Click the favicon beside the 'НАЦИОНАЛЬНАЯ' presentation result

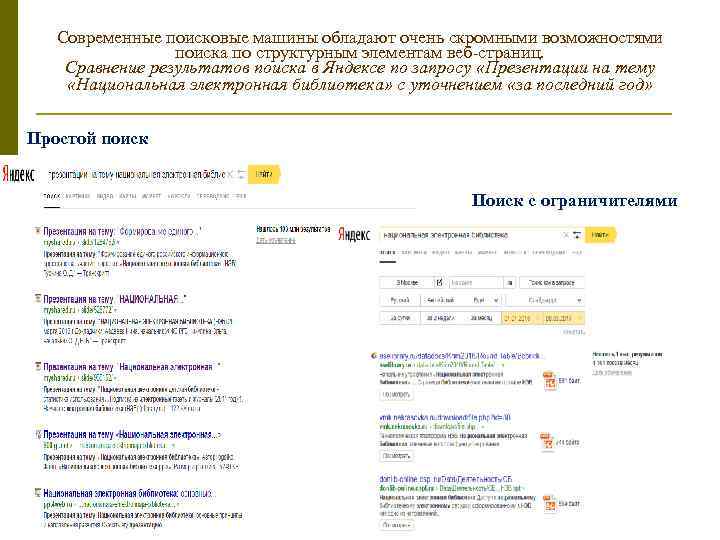coord(38,298)
